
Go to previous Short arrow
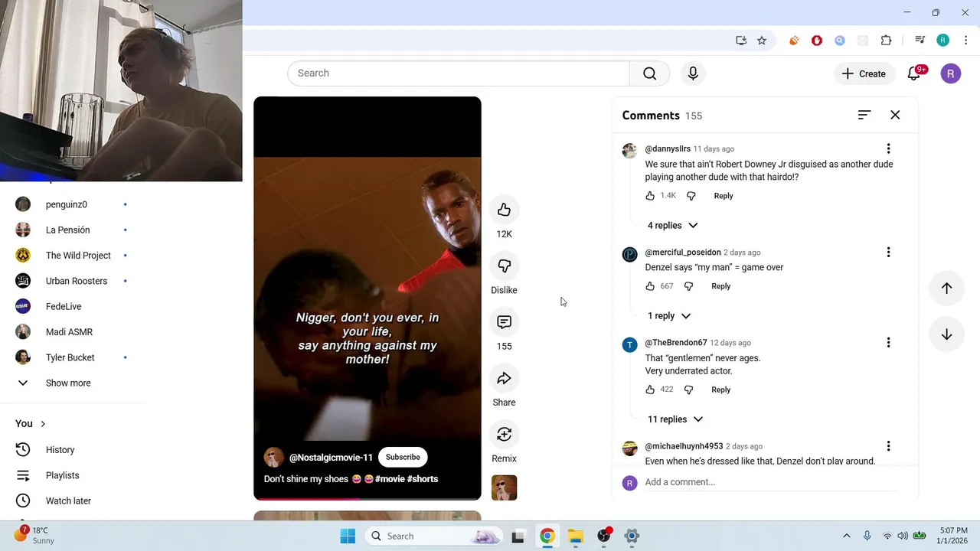click(x=946, y=288)
